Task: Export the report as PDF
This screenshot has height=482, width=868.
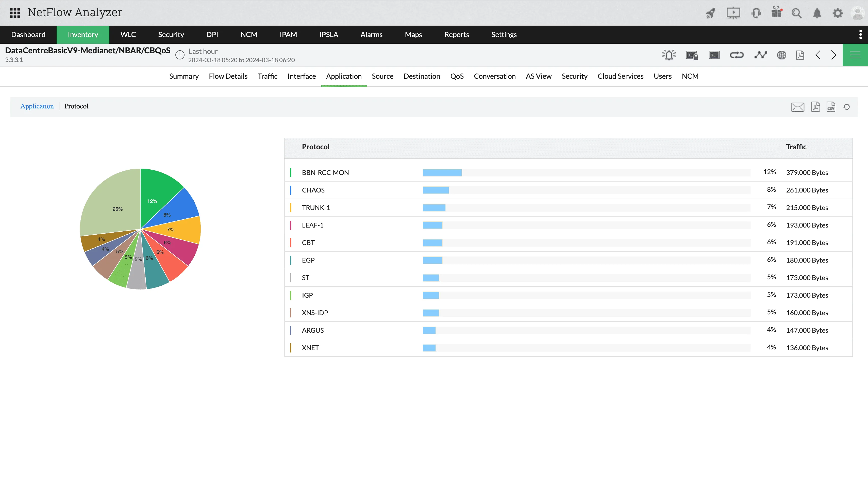Action: pos(815,107)
